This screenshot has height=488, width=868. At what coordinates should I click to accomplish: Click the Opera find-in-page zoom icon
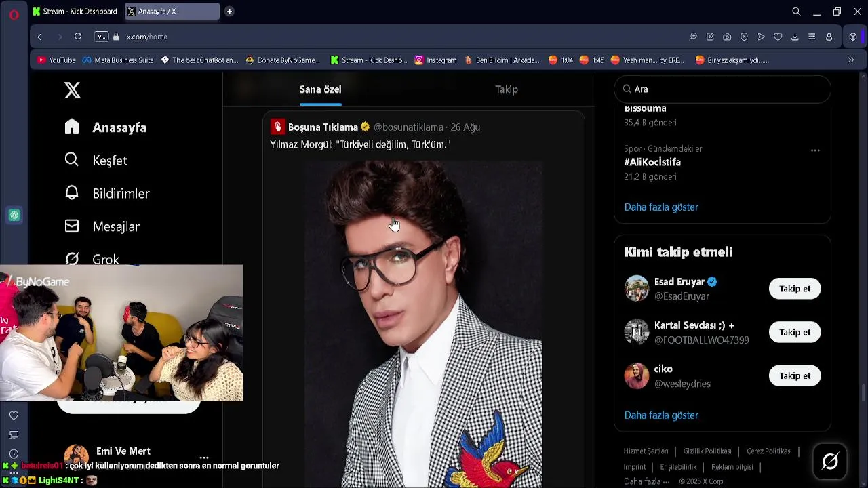693,37
